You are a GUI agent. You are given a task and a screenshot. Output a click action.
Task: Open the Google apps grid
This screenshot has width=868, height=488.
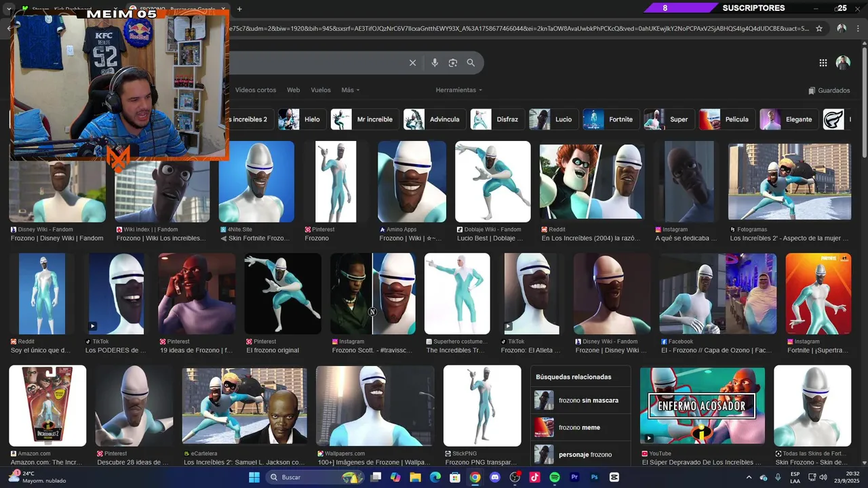(x=823, y=63)
